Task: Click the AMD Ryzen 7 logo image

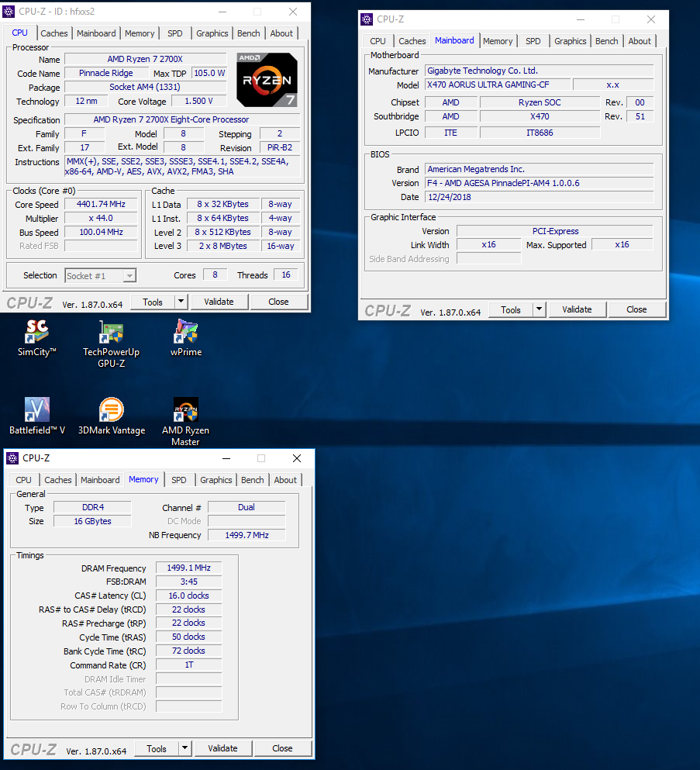Action: point(267,80)
